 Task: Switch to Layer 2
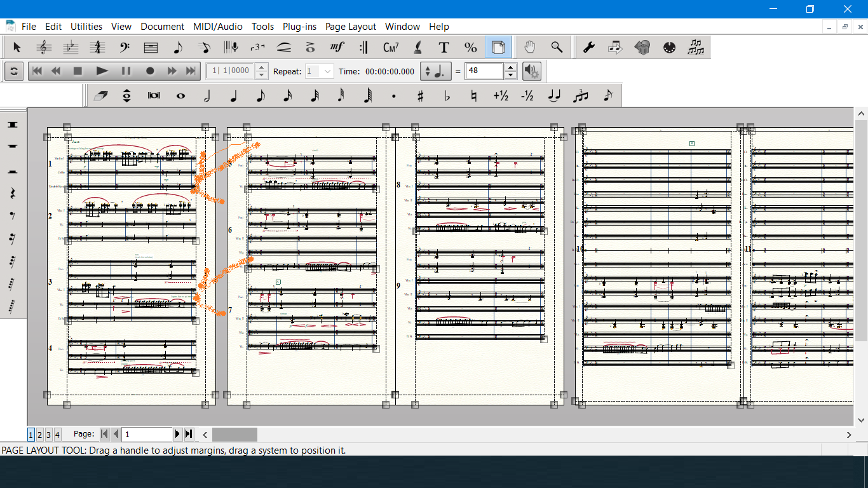tap(39, 435)
